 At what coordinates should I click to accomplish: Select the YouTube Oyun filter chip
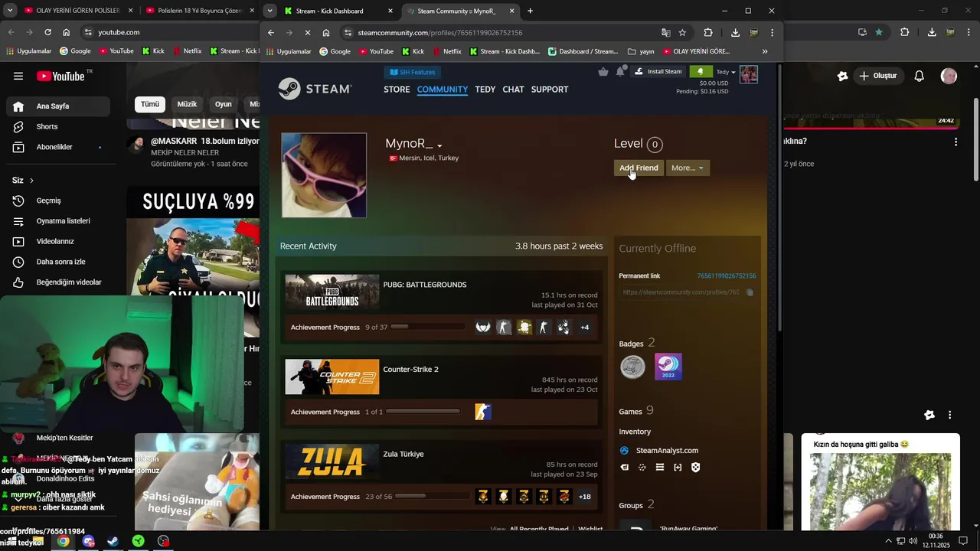click(224, 104)
